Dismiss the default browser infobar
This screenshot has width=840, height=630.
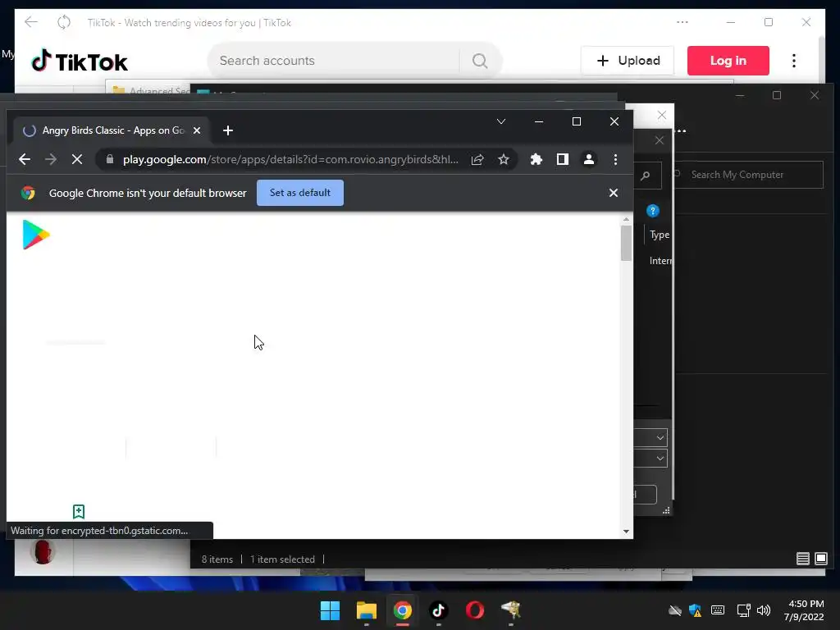click(x=614, y=193)
